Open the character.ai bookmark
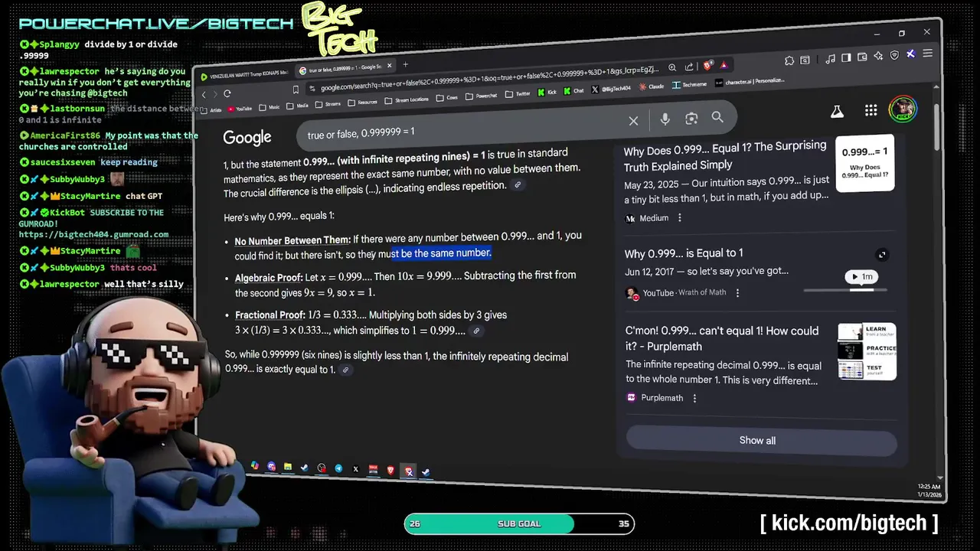The image size is (980, 551). point(750,82)
